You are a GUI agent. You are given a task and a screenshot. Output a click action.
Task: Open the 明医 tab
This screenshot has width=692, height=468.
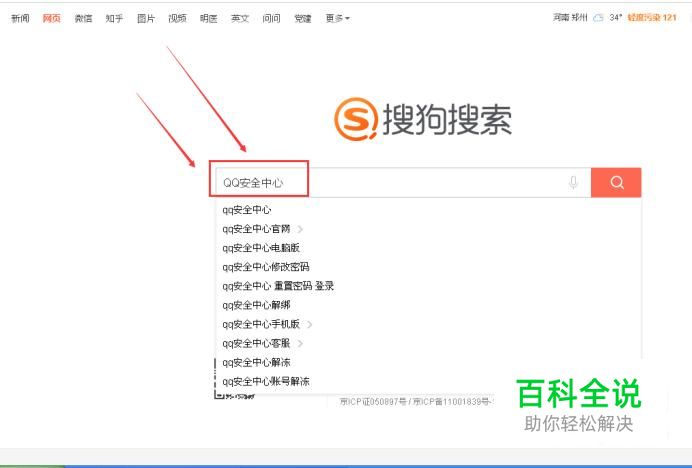point(208,18)
